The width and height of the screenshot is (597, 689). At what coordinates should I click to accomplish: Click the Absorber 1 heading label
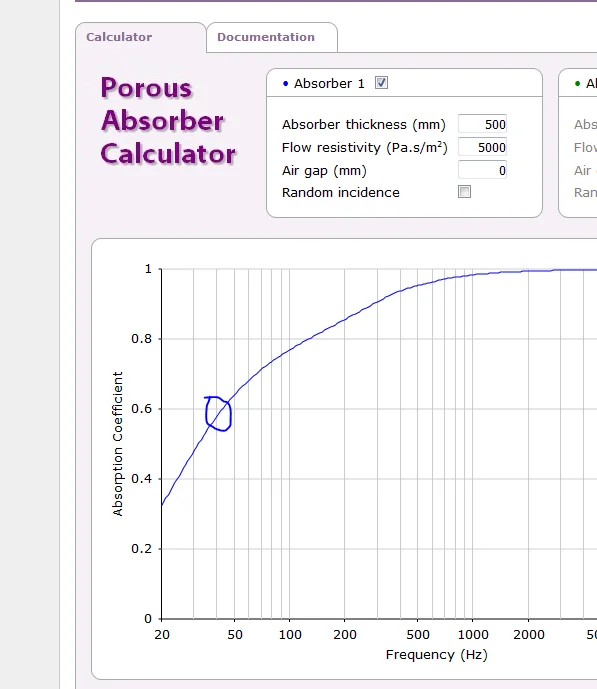tap(329, 83)
